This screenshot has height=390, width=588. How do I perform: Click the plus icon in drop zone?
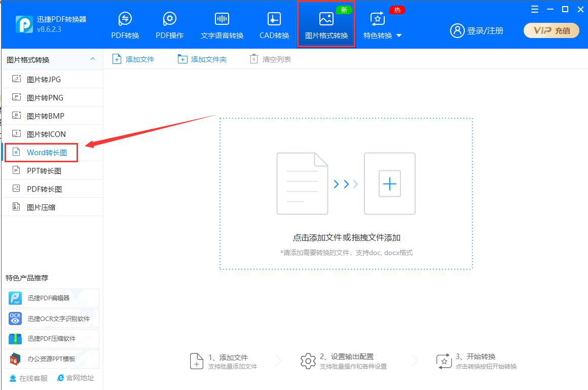(x=390, y=184)
